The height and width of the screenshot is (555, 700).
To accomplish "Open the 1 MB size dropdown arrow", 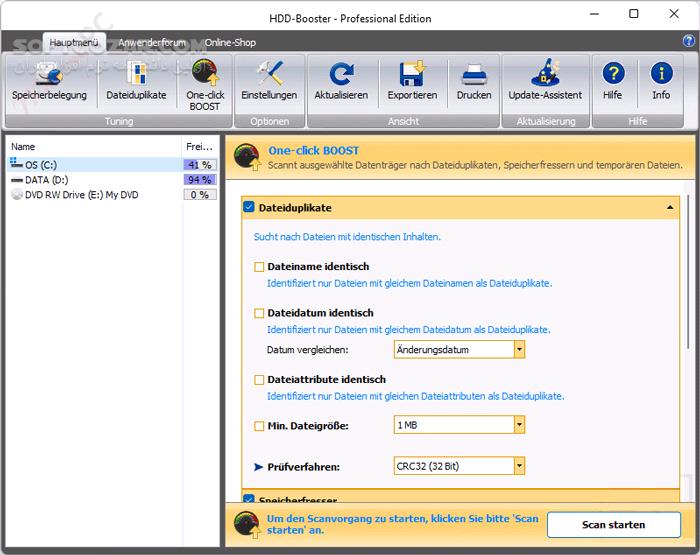I will pyautogui.click(x=519, y=425).
